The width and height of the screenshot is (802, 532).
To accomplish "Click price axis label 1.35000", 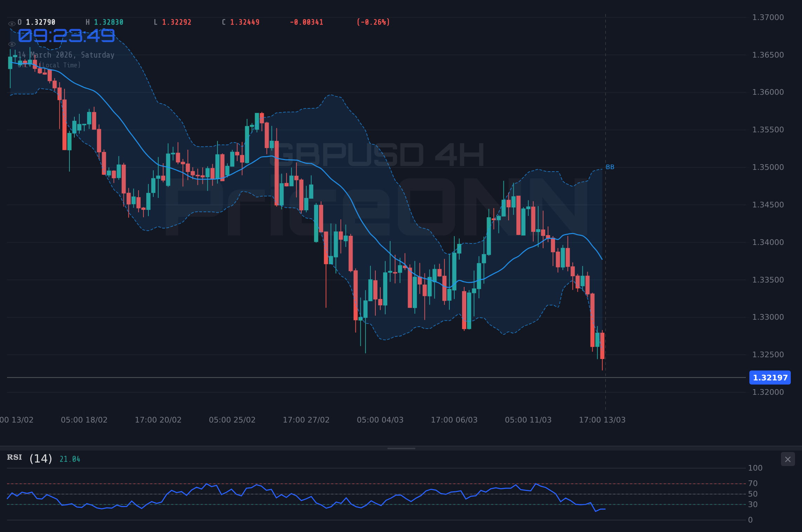I will (x=768, y=167).
